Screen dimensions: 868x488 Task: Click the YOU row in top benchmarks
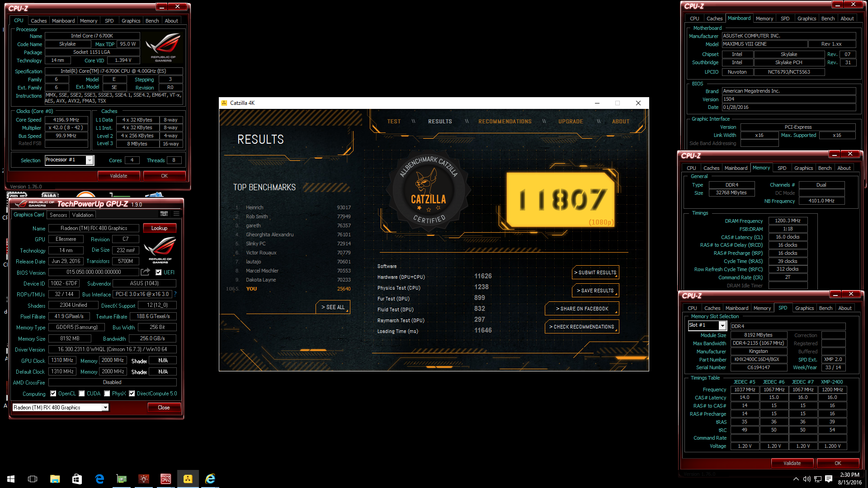click(288, 289)
